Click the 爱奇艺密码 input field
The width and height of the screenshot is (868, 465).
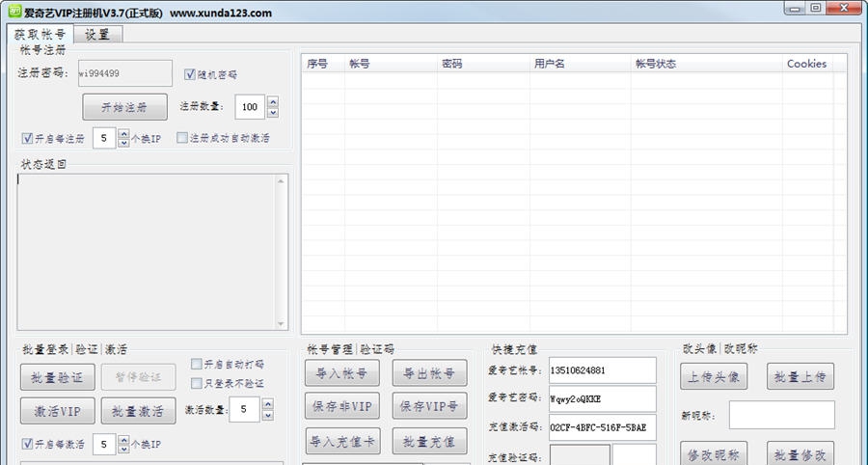point(602,398)
